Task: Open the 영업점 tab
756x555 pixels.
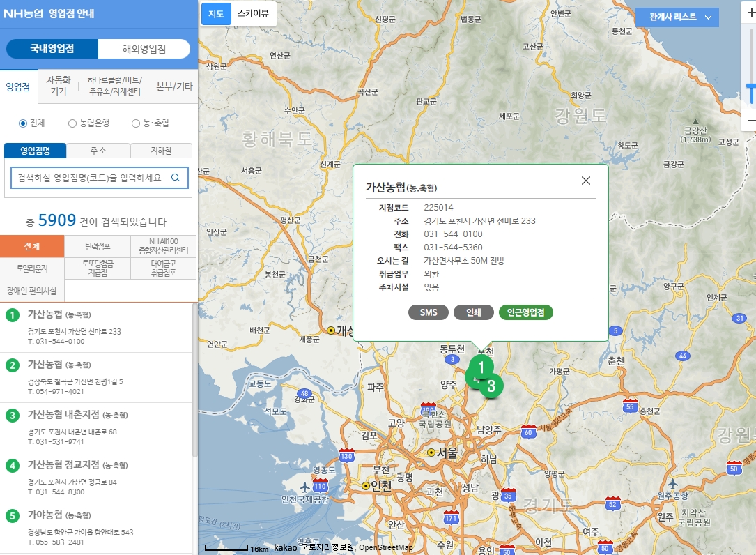Action: (18, 87)
